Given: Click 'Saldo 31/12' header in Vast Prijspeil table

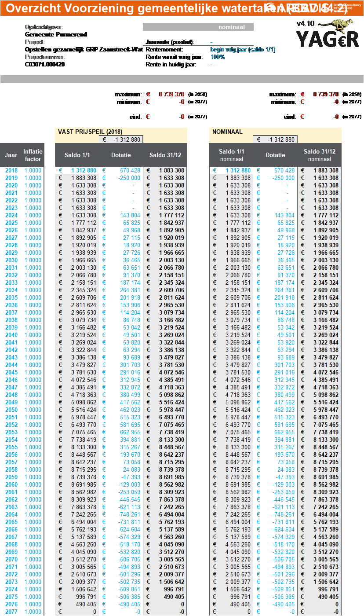Looking at the screenshot, I should coord(165,155).
